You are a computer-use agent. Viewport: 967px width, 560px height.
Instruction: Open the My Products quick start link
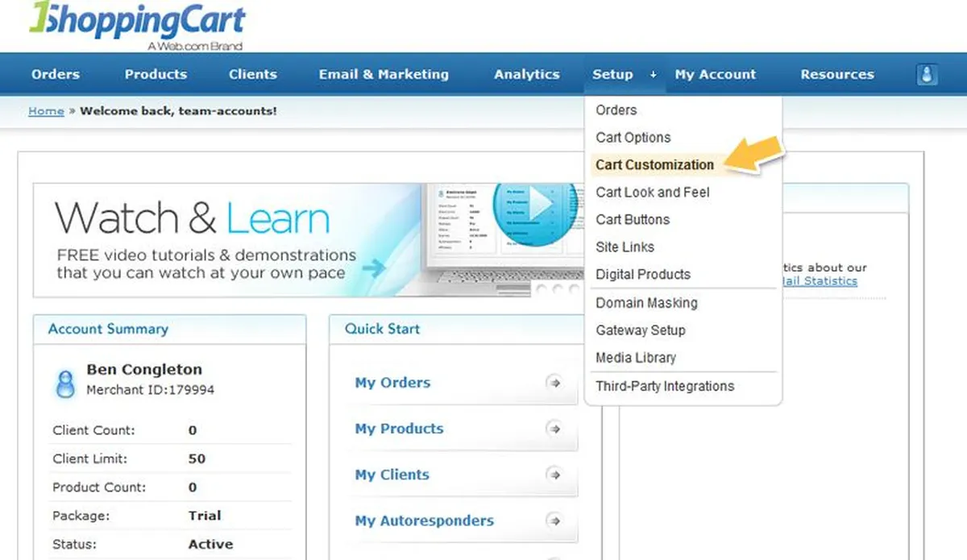tap(399, 429)
